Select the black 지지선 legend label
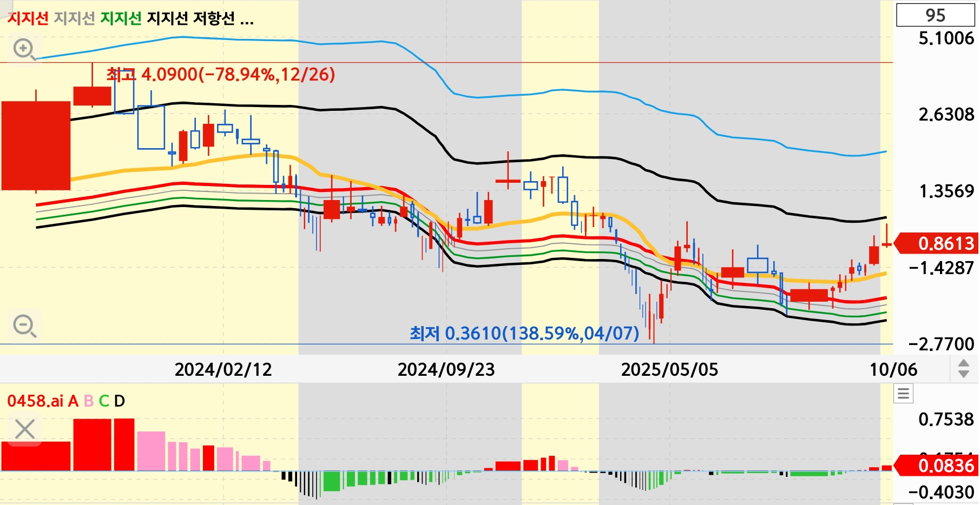Screen dimensions: 980x505 click(x=168, y=18)
